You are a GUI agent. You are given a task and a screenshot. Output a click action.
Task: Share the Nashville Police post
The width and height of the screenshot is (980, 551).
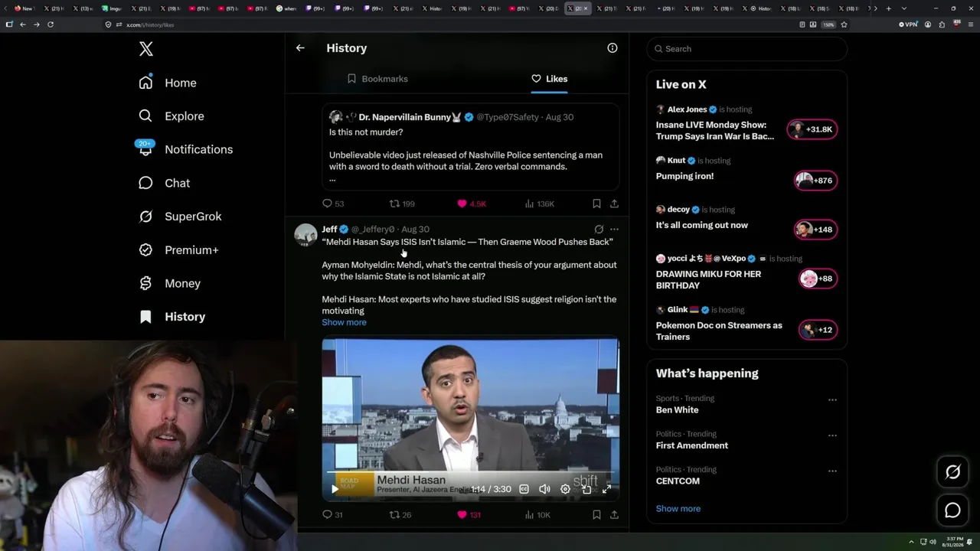click(x=614, y=204)
